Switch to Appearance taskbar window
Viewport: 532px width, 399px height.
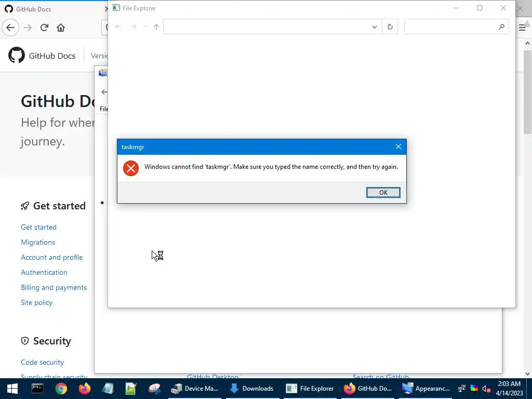426,389
